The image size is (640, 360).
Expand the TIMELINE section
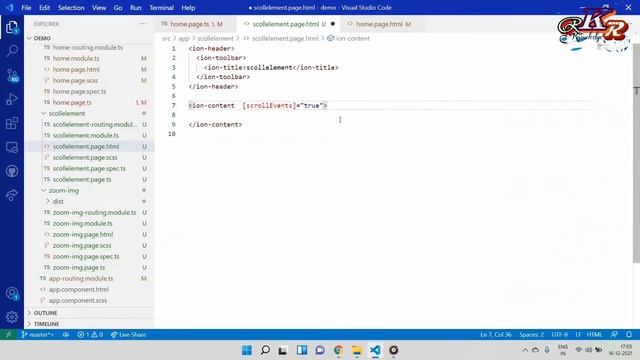tap(46, 324)
